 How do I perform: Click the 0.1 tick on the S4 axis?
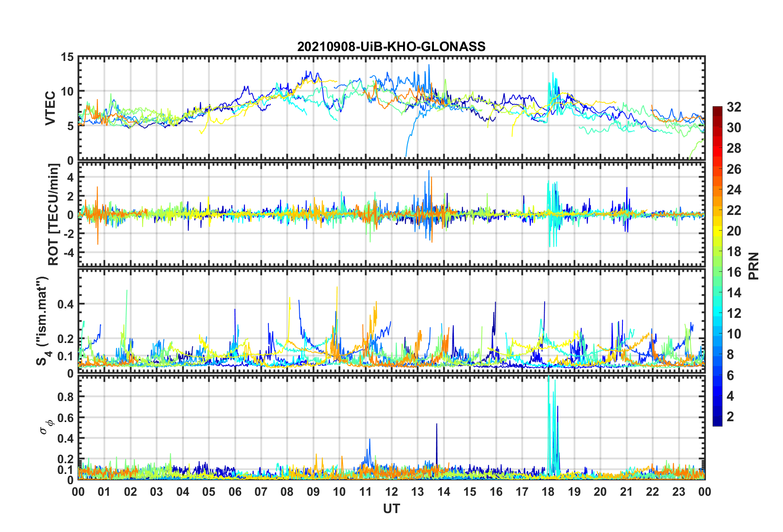click(65, 356)
